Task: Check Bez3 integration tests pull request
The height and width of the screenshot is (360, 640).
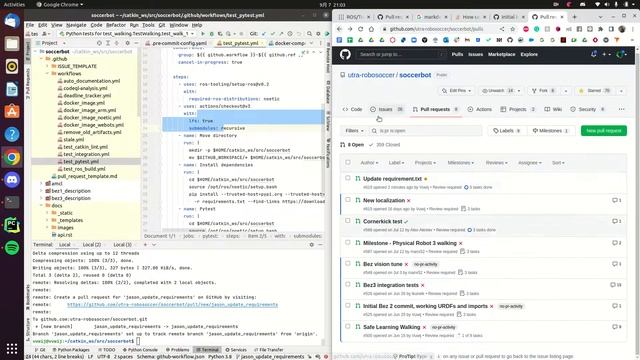Action: point(348,284)
